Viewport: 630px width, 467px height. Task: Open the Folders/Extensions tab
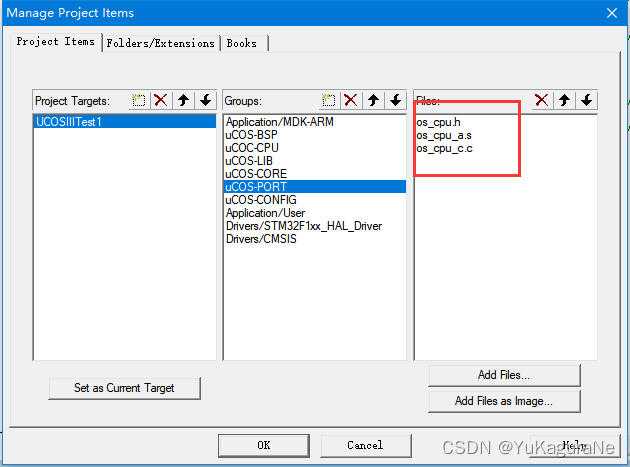click(161, 43)
